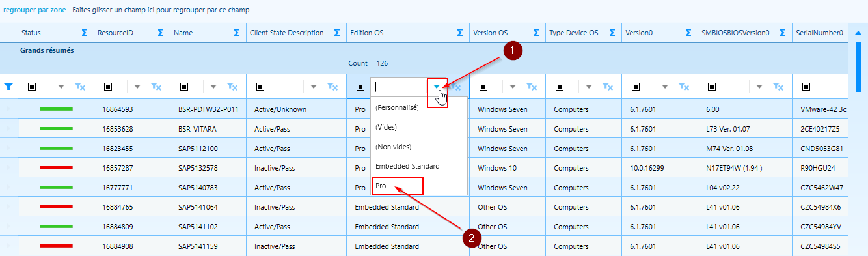868x256 pixels.
Task: Choose (Non vides) in the filter list
Action: coord(419,147)
